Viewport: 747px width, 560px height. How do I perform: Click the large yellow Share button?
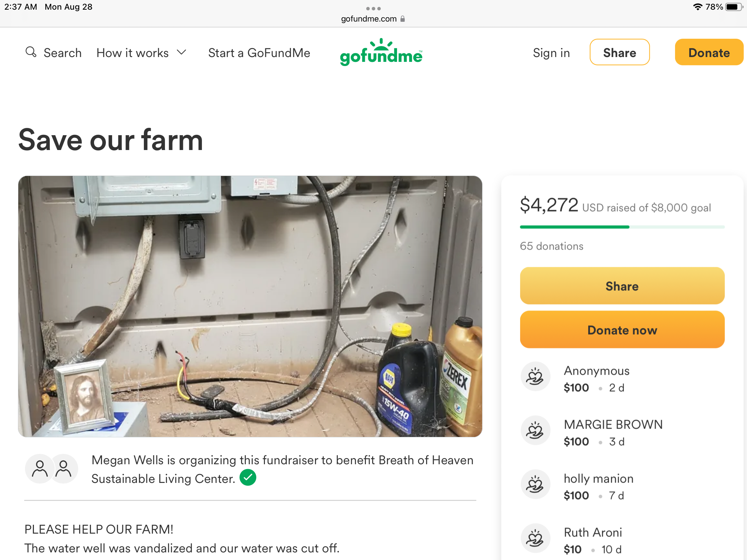pyautogui.click(x=622, y=286)
